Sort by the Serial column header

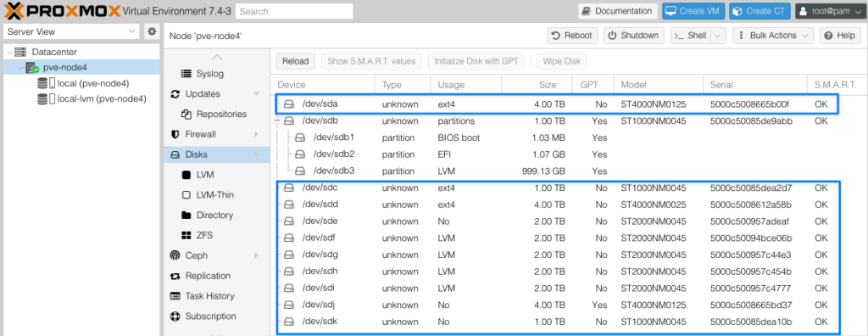pyautogui.click(x=755, y=85)
